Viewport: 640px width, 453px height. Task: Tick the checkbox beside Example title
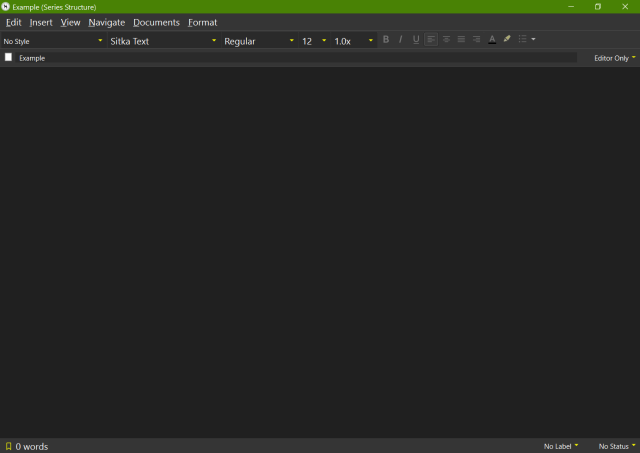pyautogui.click(x=9, y=58)
